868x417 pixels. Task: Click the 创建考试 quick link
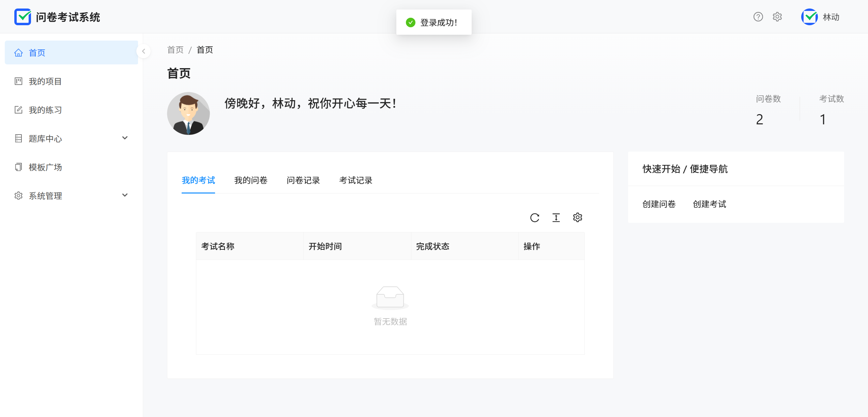pos(709,204)
